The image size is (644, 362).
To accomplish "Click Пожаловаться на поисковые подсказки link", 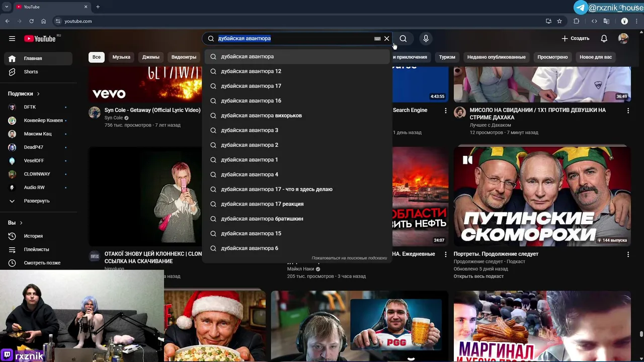I will pos(349,258).
